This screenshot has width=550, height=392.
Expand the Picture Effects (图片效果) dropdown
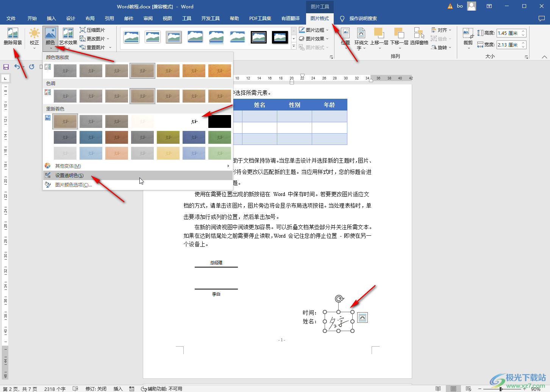(314, 38)
